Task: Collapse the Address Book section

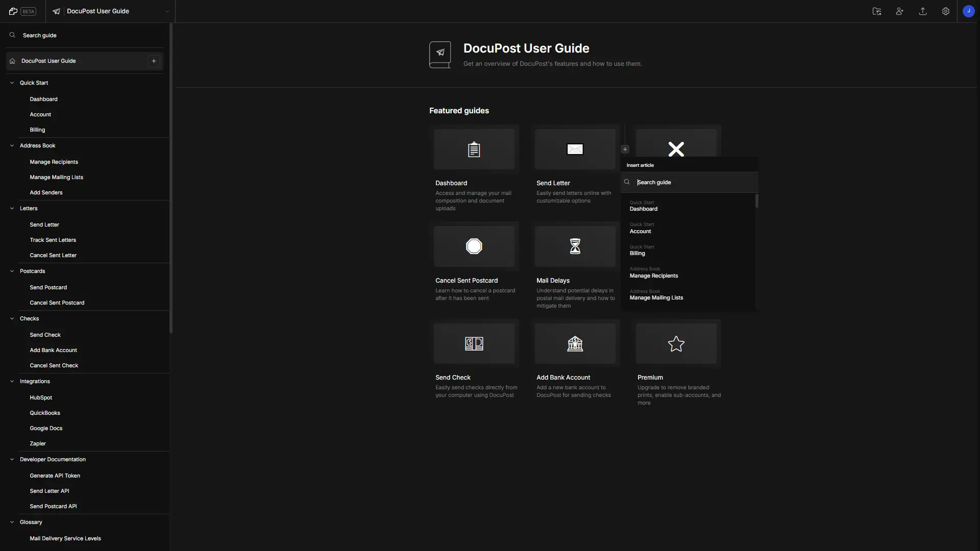Action: (12, 145)
